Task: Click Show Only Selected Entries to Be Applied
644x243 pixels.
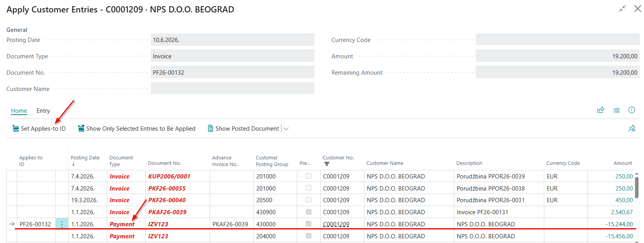Action: (x=137, y=129)
